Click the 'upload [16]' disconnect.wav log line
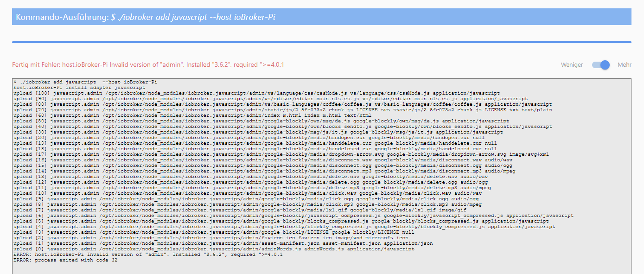Screen dimensions: 644x274 coord(262,159)
